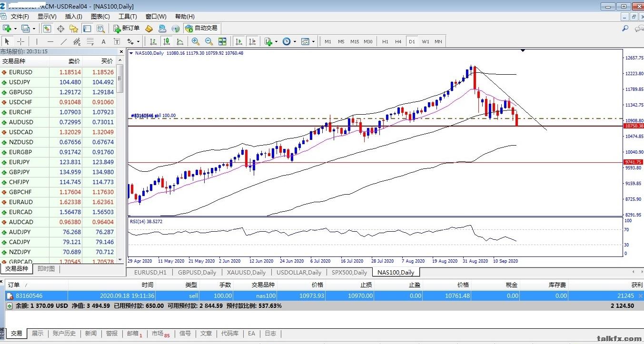Expand the indicators dropdown arrow

pyautogui.click(x=277, y=41)
